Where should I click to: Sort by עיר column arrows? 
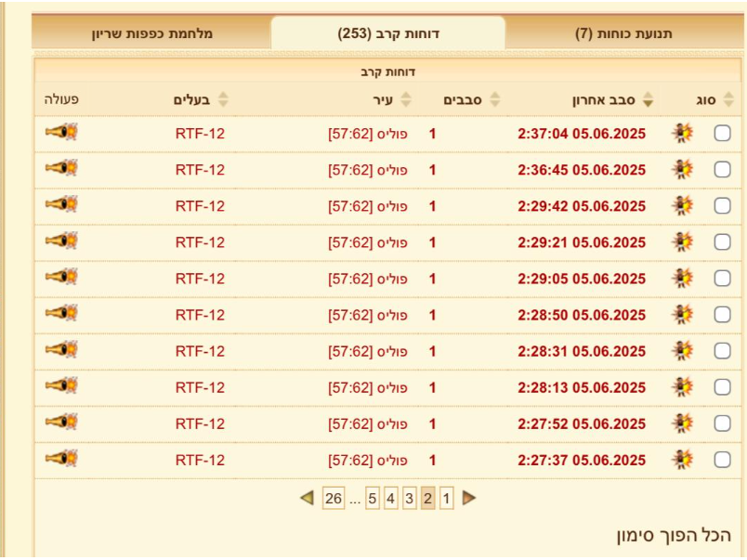click(406, 99)
